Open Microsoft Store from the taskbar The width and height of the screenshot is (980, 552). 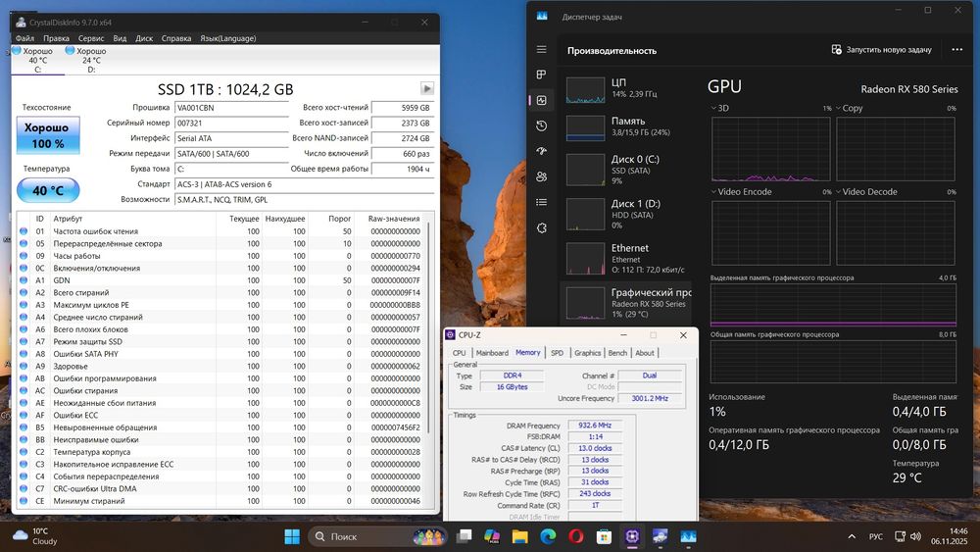point(604,536)
